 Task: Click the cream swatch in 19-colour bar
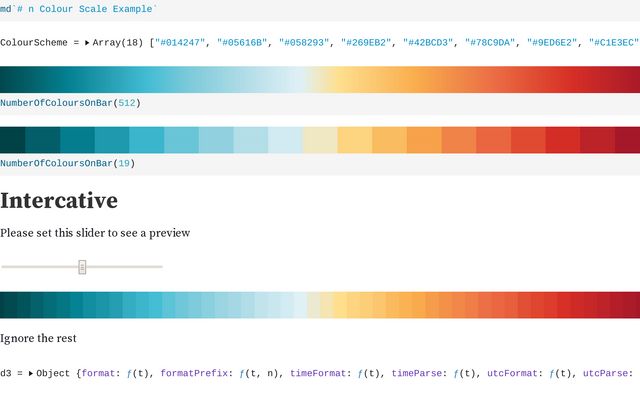click(x=320, y=140)
